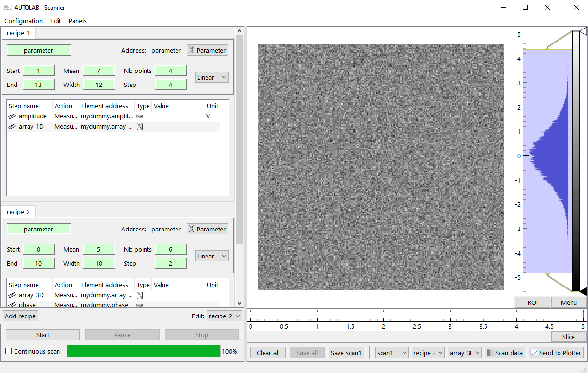Select the array_3D step row
This screenshot has height=373, width=588.
point(114,295)
